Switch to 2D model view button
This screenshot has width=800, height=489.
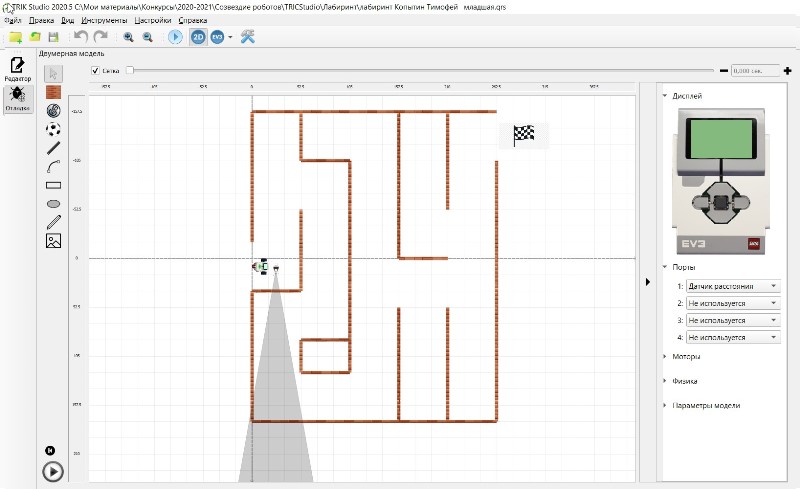click(198, 37)
